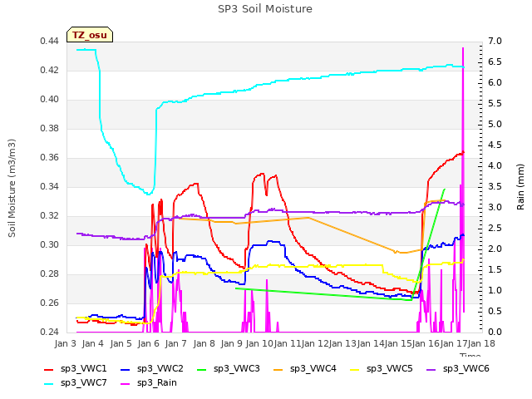Click the 3.5 rain axis value
The width and height of the screenshot is (532, 399).
pyautogui.click(x=495, y=187)
